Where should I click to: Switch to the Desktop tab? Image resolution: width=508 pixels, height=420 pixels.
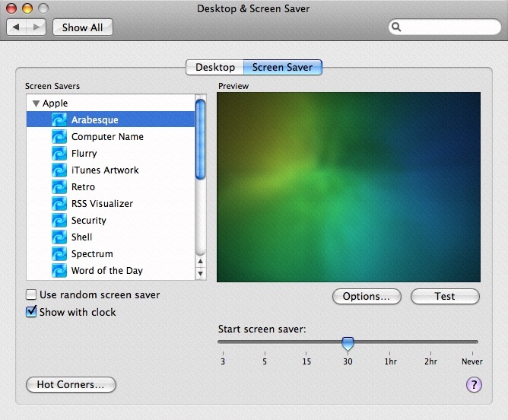[214, 67]
